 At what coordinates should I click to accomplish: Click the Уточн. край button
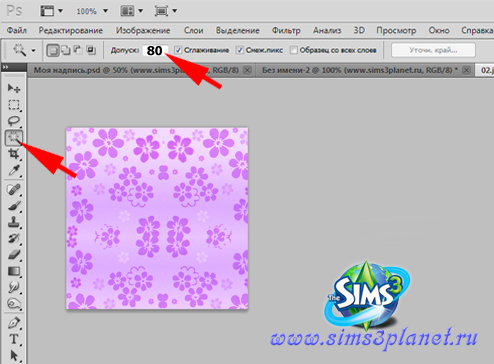pos(433,50)
